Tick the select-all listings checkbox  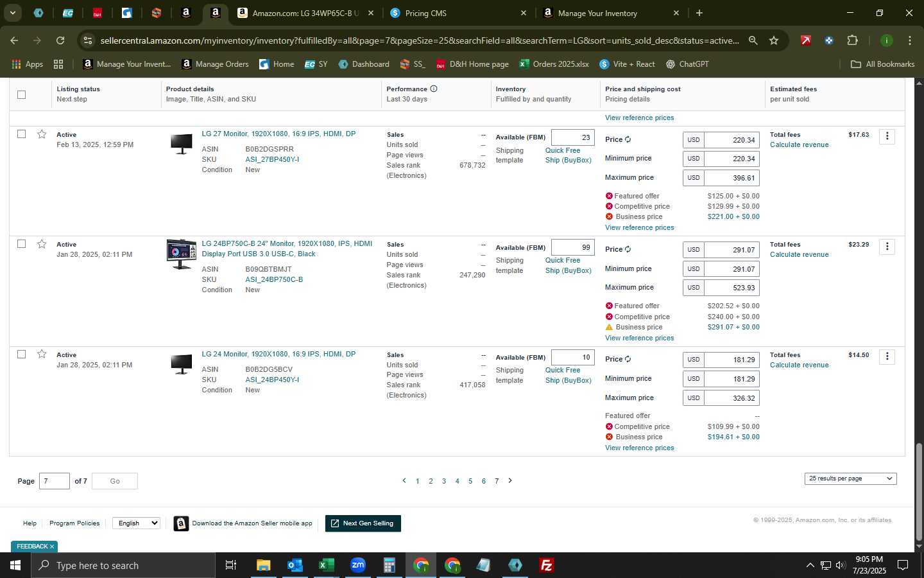coord(21,94)
